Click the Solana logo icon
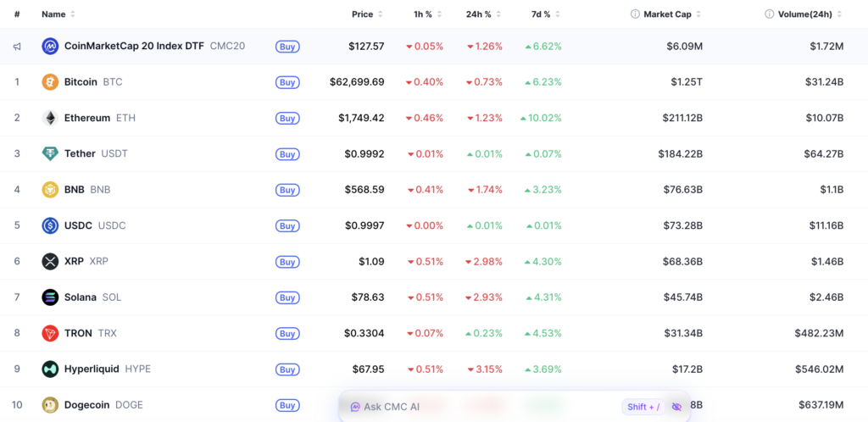This screenshot has height=422, width=868. coord(50,297)
